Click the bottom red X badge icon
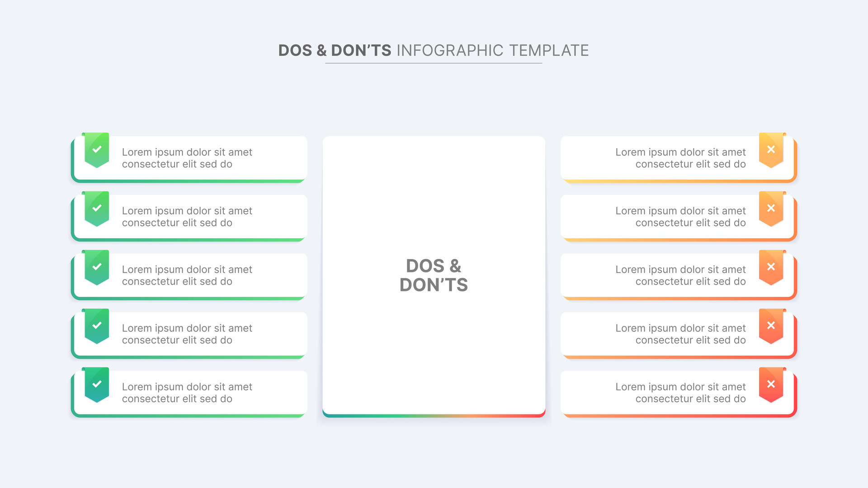The image size is (868, 488). coord(771,384)
